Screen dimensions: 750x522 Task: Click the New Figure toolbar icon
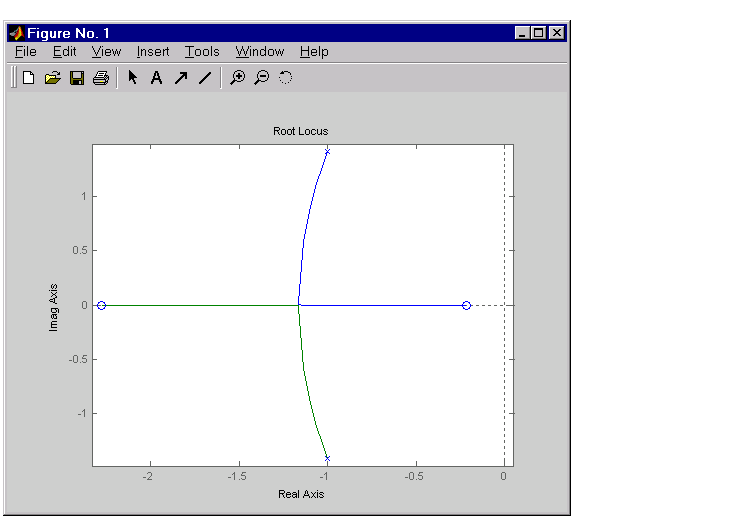[29, 78]
